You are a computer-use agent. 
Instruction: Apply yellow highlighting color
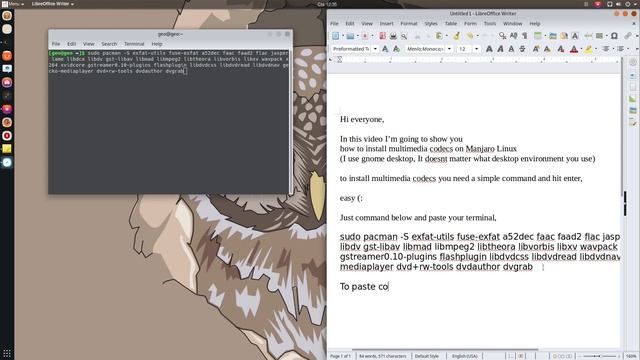point(588,49)
